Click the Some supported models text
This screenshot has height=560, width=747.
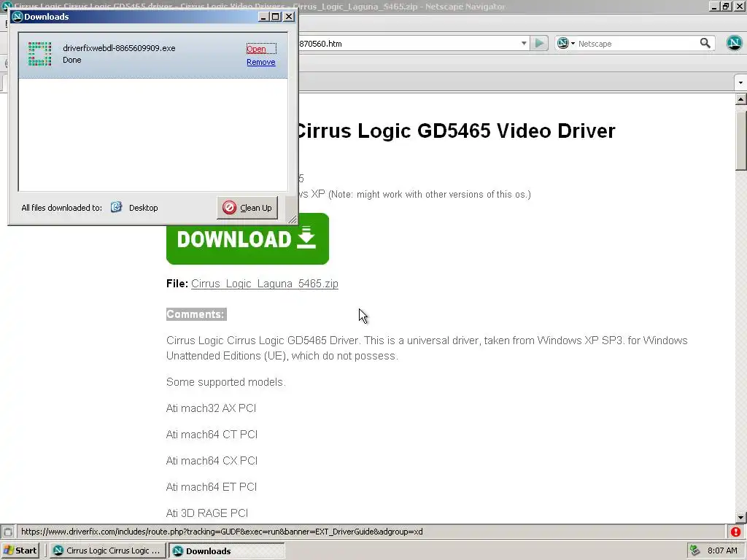click(226, 382)
